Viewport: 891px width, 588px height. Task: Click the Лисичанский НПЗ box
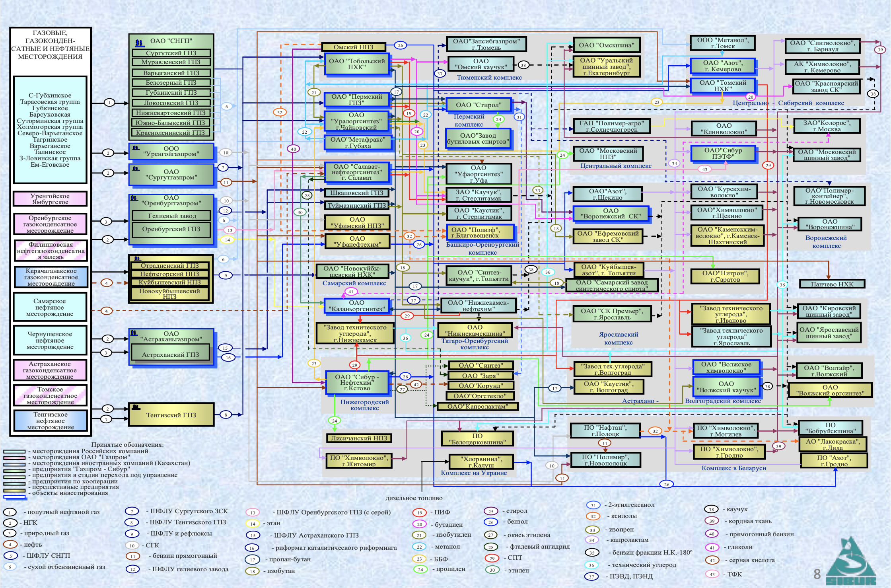(x=359, y=438)
